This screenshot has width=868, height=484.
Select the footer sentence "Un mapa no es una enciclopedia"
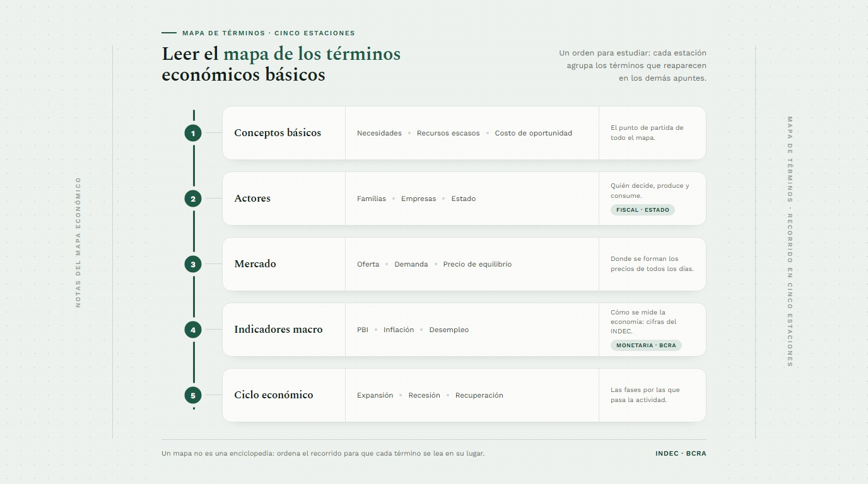[x=323, y=454]
